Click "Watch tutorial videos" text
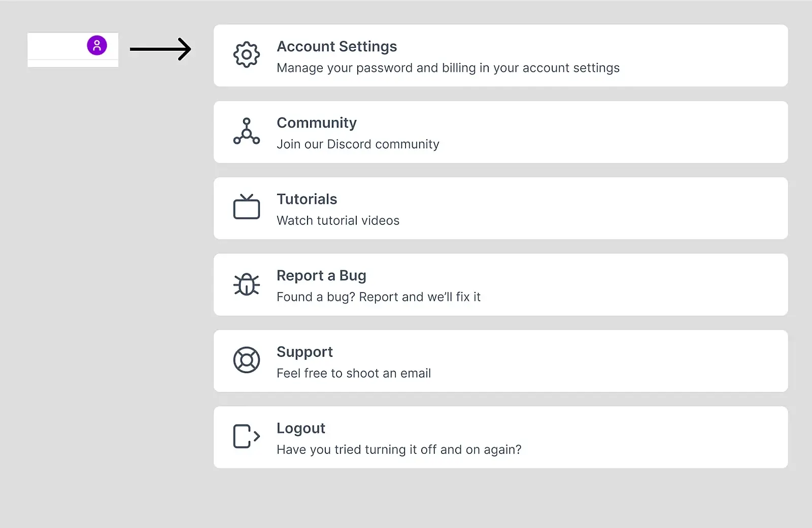 pyautogui.click(x=338, y=220)
